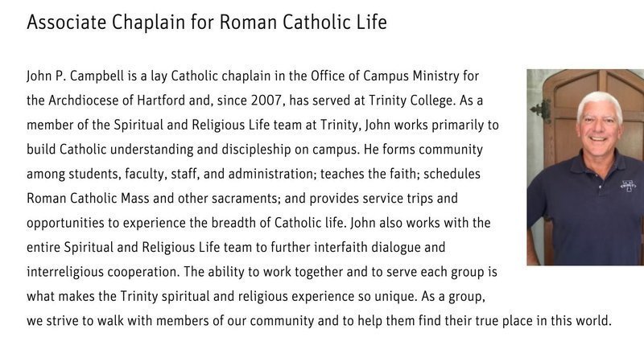Open the chaplain's portrait photo
The width and height of the screenshot is (644, 362).
[x=584, y=167]
